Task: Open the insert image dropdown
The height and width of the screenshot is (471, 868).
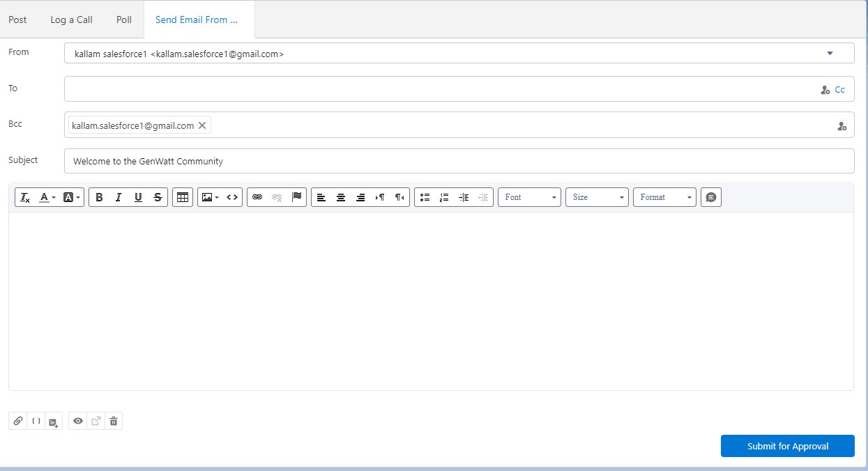Action: click(x=210, y=197)
